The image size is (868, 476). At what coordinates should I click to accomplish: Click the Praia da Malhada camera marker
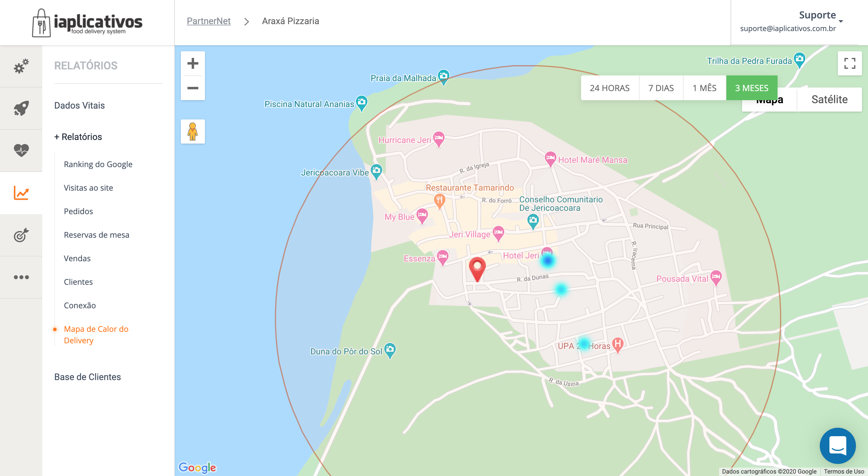pyautogui.click(x=444, y=77)
